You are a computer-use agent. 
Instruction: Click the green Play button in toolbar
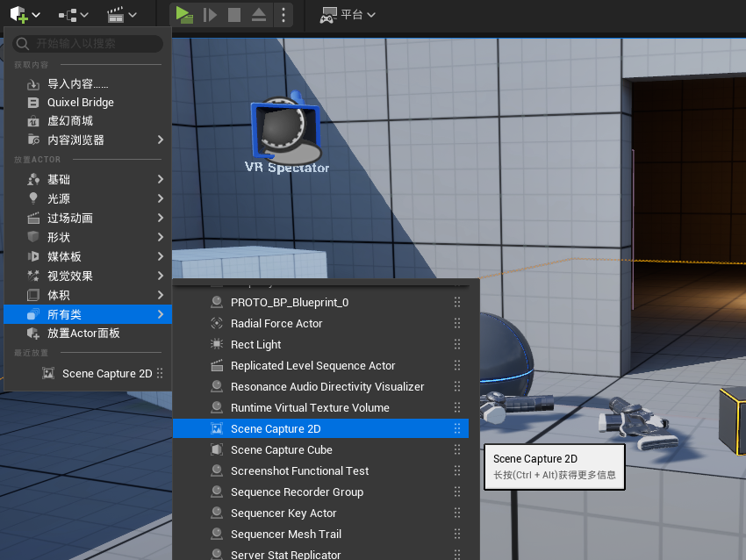coord(183,15)
